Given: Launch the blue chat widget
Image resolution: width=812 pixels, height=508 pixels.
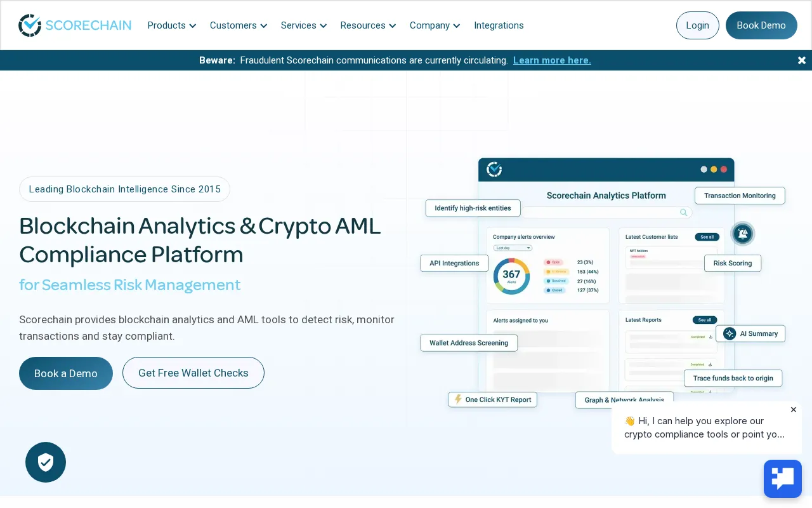Looking at the screenshot, I should [x=783, y=479].
